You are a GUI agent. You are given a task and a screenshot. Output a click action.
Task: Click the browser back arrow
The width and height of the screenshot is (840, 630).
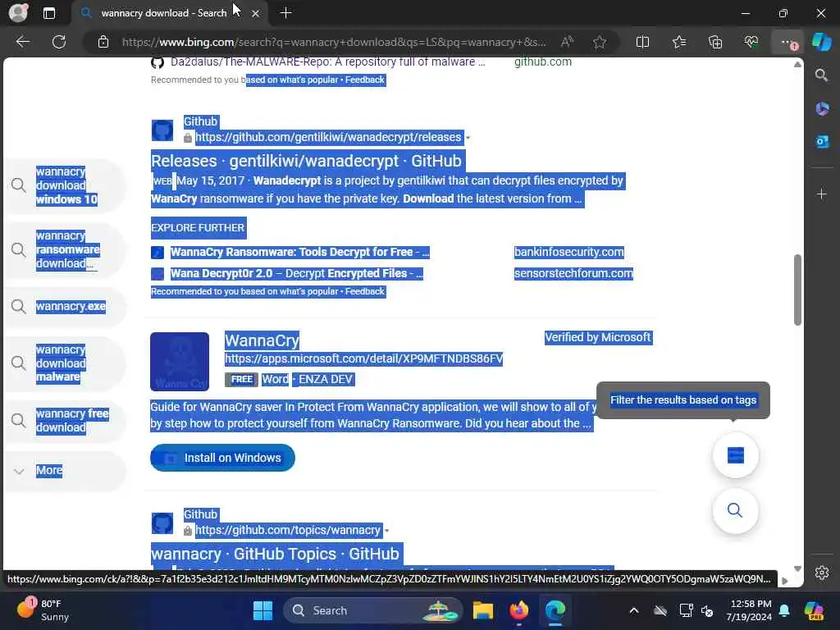22,42
